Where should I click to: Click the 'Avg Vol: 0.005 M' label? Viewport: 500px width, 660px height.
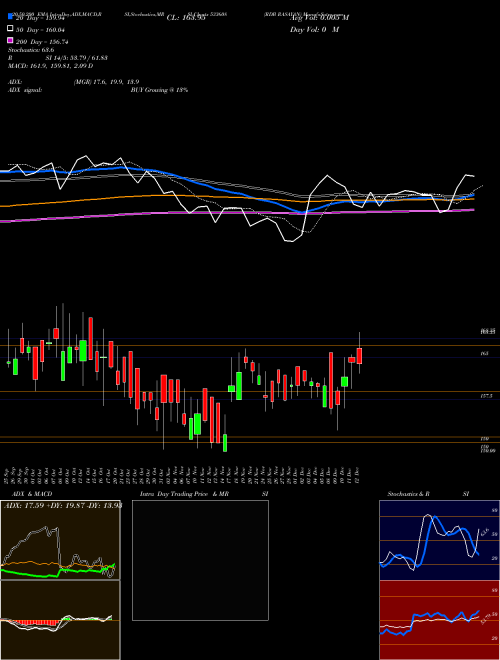click(319, 18)
